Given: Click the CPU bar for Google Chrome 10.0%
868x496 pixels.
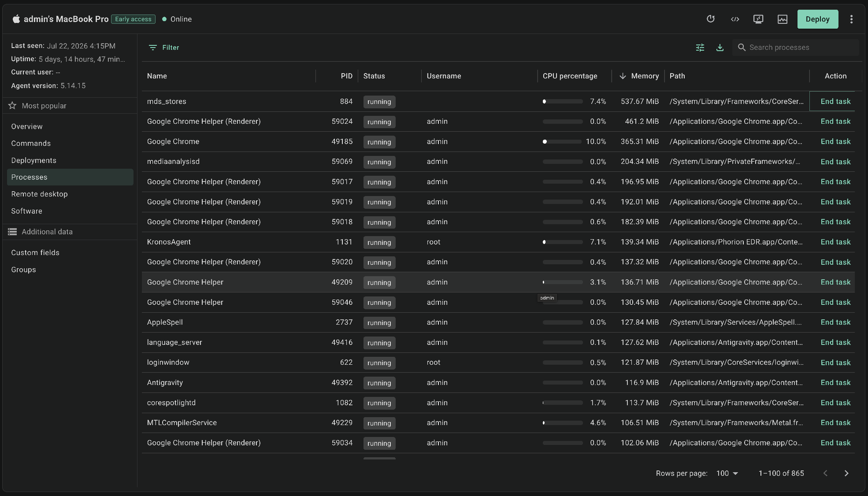Looking at the screenshot, I should (562, 141).
